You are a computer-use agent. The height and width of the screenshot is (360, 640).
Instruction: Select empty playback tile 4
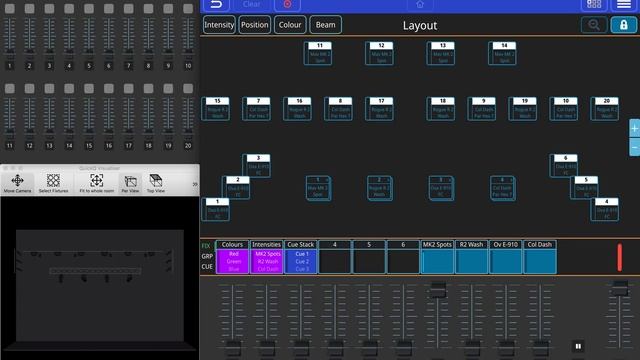(335, 257)
